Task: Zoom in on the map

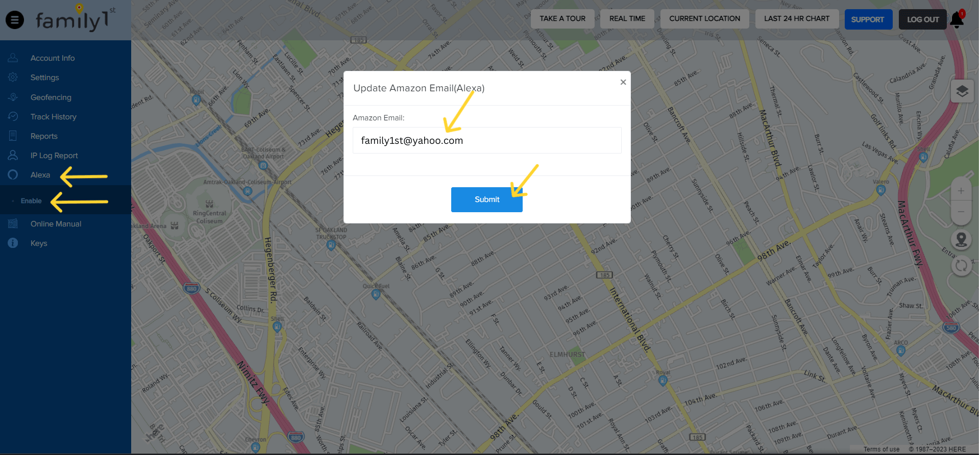Action: (x=961, y=191)
